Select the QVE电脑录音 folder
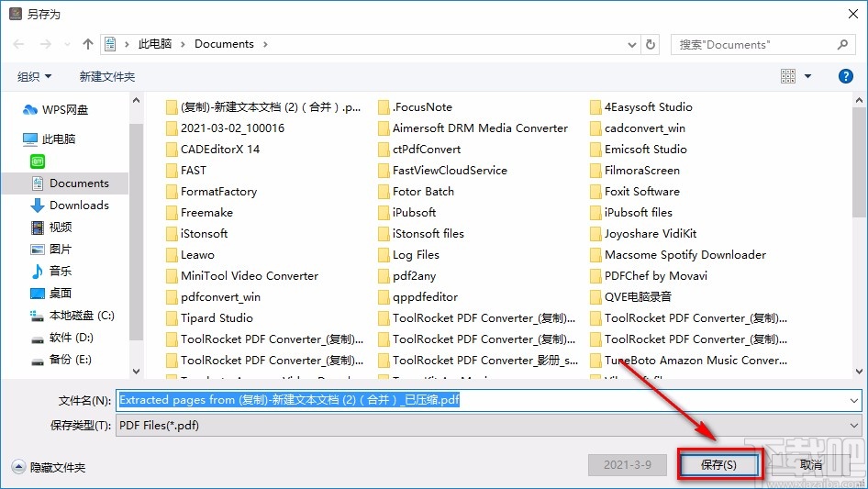The width and height of the screenshot is (868, 489). pyautogui.click(x=631, y=297)
